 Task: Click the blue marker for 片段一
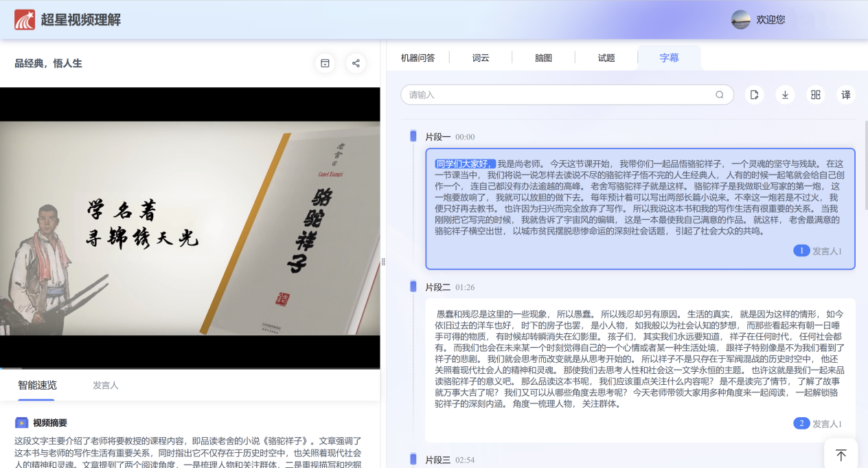(413, 136)
